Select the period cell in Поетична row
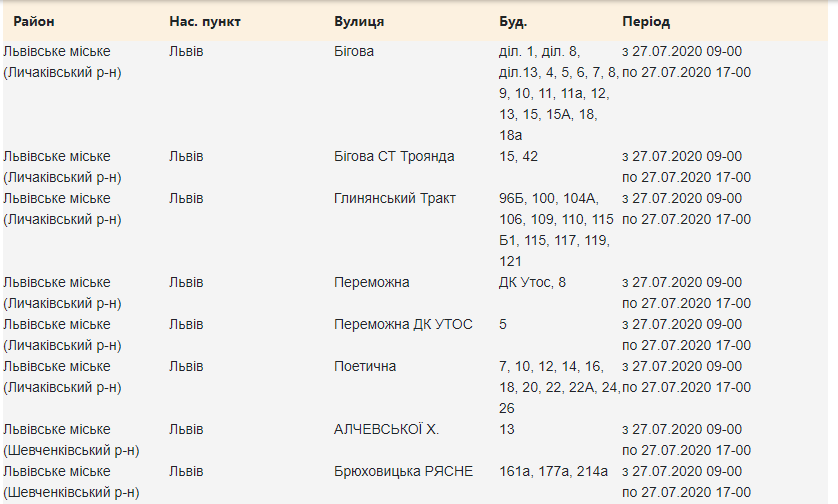The image size is (838, 504). click(x=686, y=376)
